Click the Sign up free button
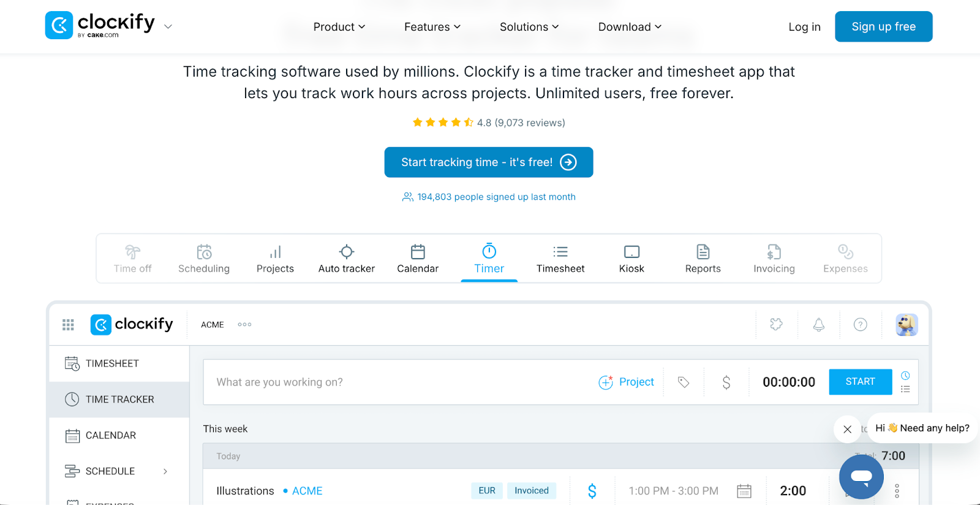The width and height of the screenshot is (980, 505). 883,27
